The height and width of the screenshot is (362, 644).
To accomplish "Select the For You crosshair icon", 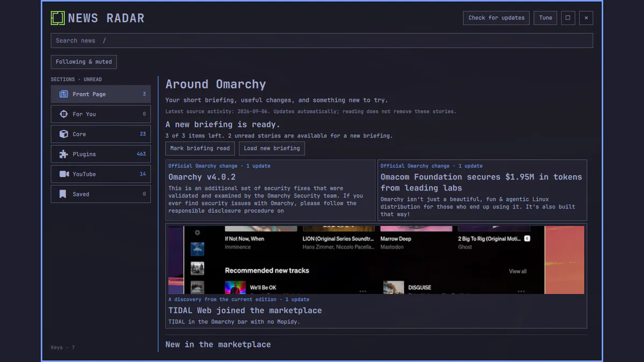I will coord(63,114).
